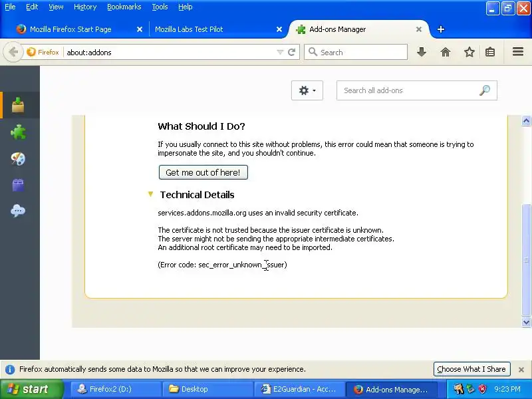Focus the toolbar Search box
532x399 pixels.
(x=356, y=53)
